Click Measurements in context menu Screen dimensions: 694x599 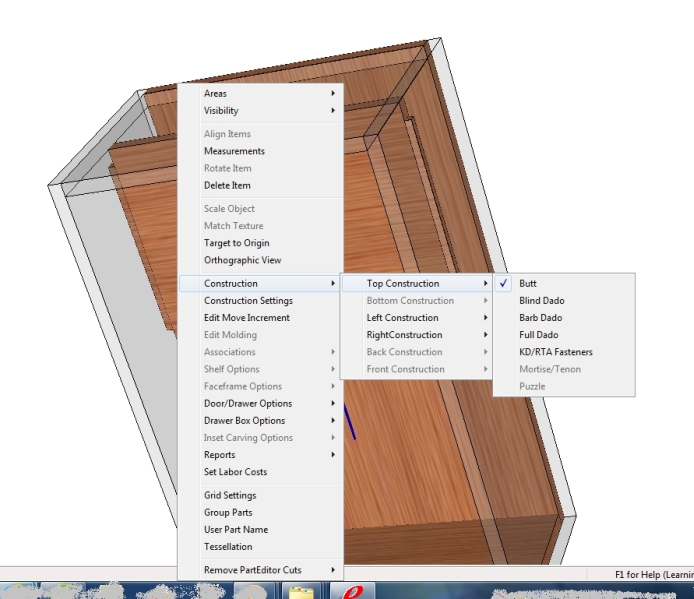[x=234, y=151]
